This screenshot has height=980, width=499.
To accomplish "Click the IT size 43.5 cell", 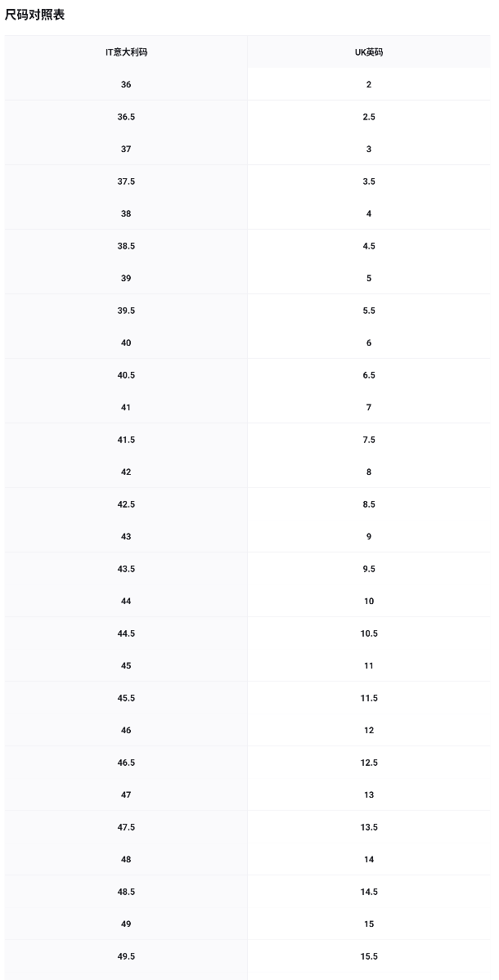I will (126, 569).
